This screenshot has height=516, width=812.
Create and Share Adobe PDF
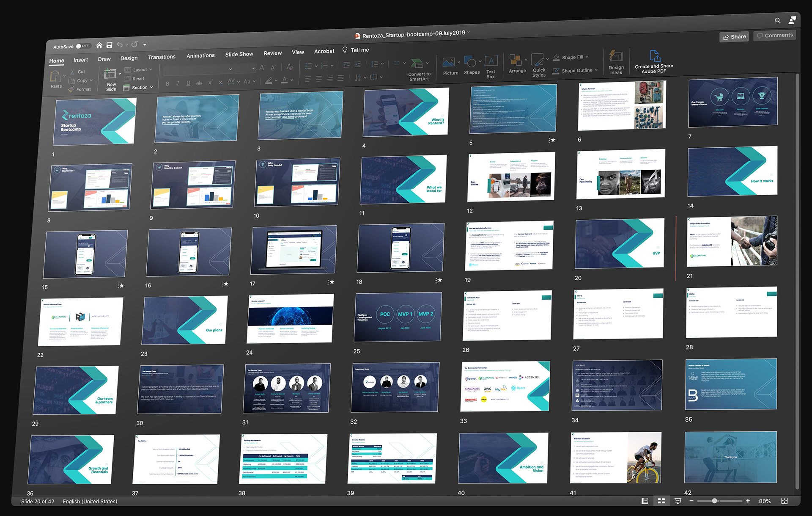point(654,62)
